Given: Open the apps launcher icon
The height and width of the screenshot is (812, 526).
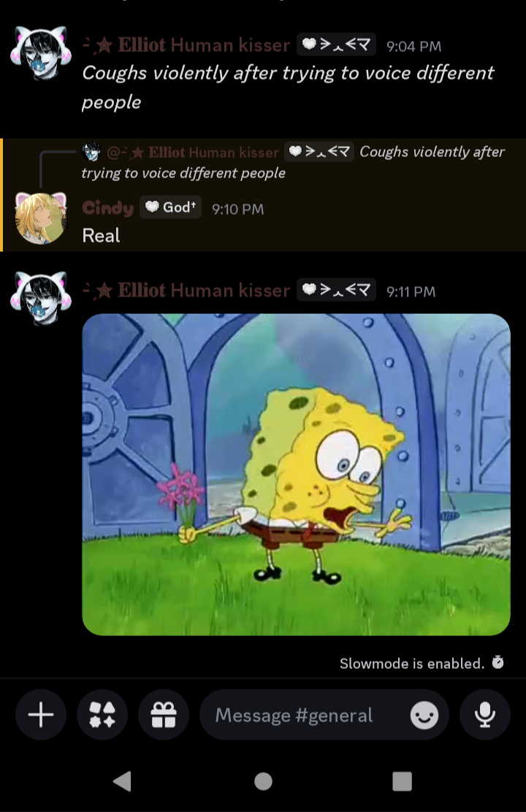Looking at the screenshot, I should (102, 715).
